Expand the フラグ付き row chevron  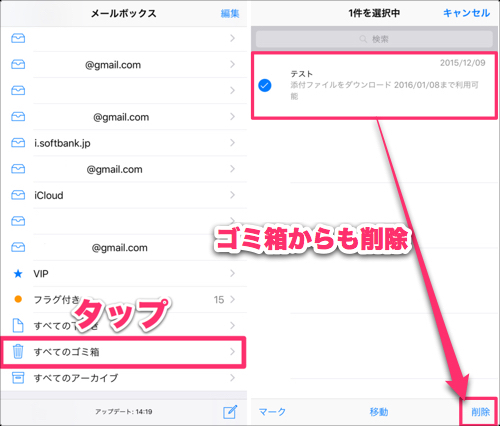pos(232,299)
